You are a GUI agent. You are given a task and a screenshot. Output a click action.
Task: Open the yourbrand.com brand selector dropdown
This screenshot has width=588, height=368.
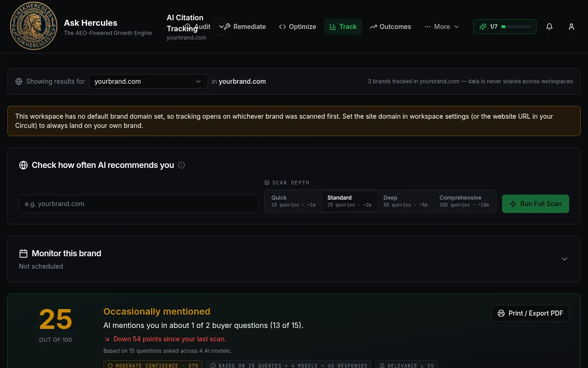click(148, 81)
